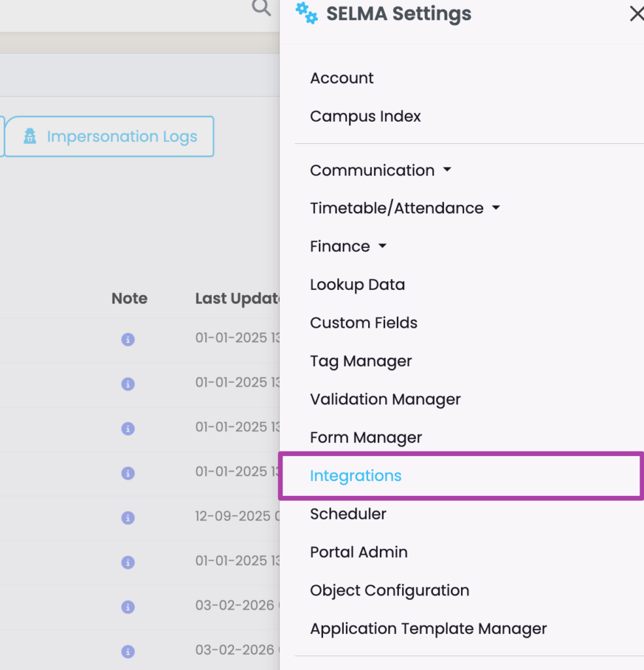Open Tag Manager
The width and height of the screenshot is (644, 670).
(361, 361)
